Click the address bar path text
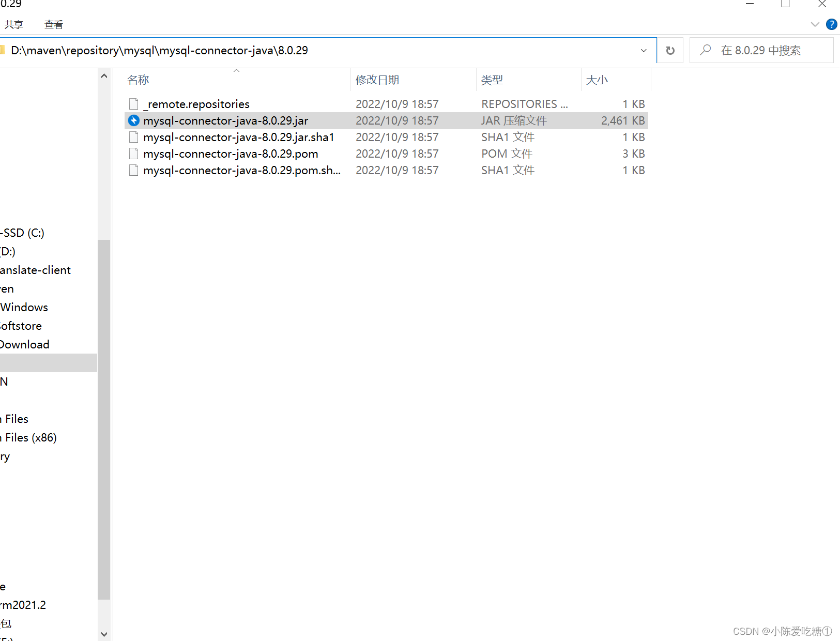 tap(159, 50)
